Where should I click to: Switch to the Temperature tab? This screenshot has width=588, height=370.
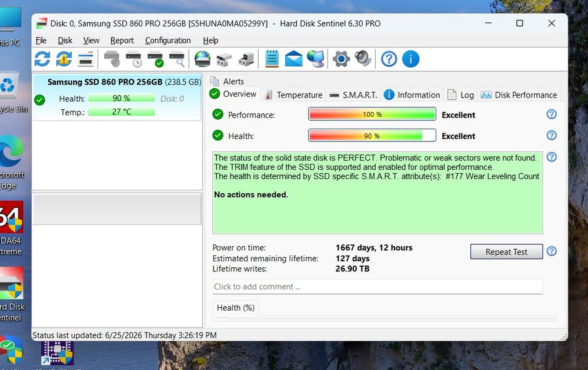(293, 95)
